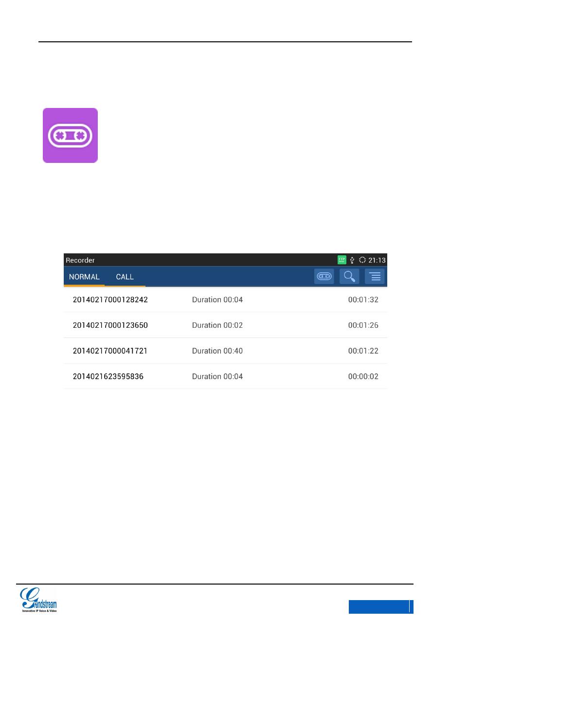Open the menu list icon in toolbar

(x=375, y=276)
